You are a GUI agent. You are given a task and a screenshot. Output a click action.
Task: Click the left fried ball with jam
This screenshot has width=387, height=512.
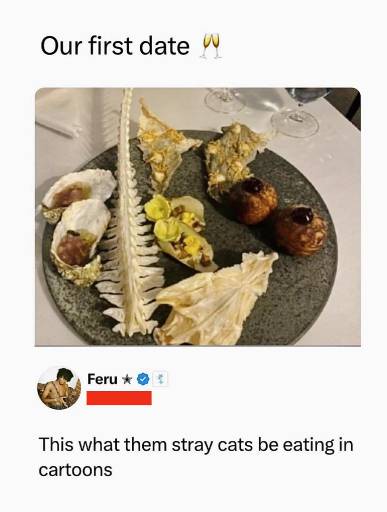click(x=254, y=200)
